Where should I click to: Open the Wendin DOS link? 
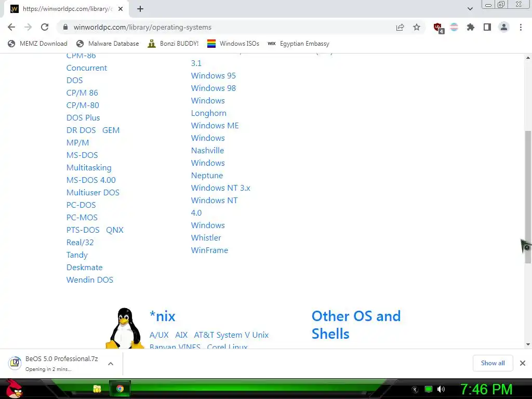point(90,280)
